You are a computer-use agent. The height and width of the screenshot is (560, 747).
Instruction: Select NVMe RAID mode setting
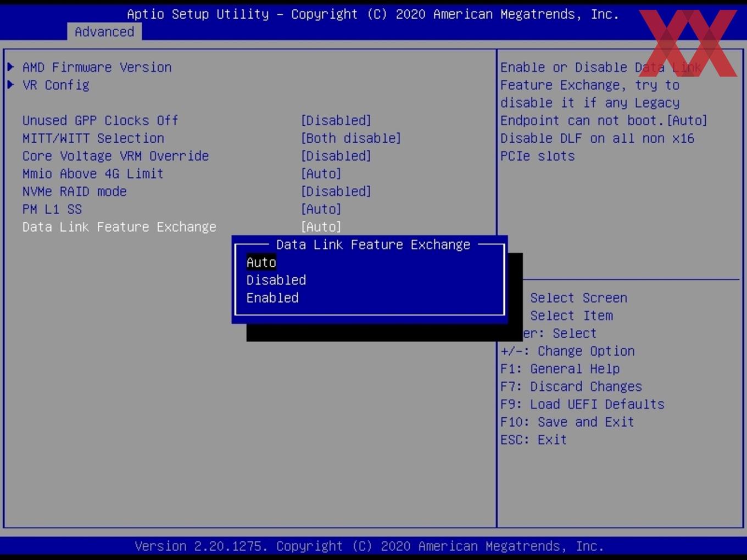(x=75, y=192)
